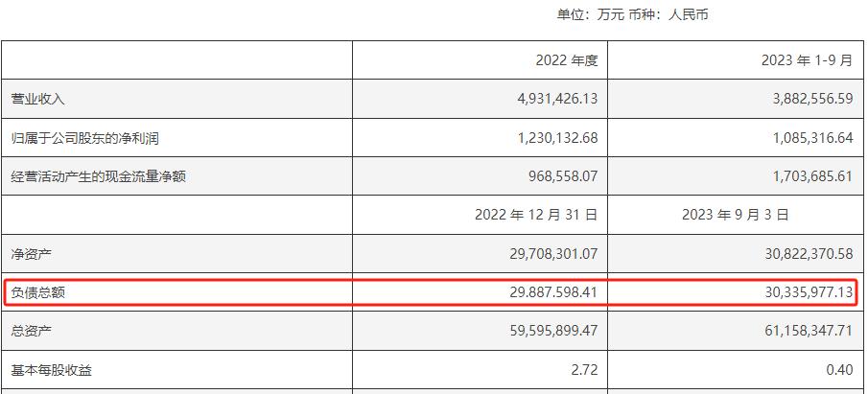Click the 营业收入 row label
Screen dimensions: 868x394
point(37,99)
